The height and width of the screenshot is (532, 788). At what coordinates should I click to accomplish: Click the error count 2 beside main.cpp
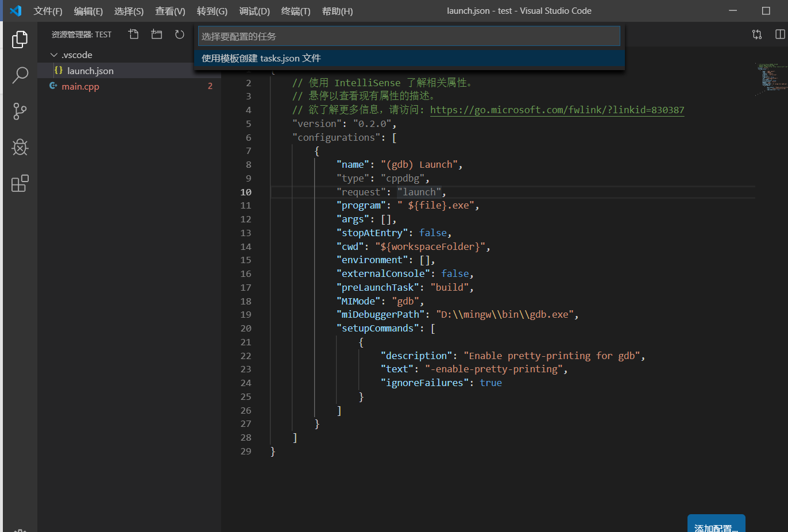pyautogui.click(x=210, y=86)
